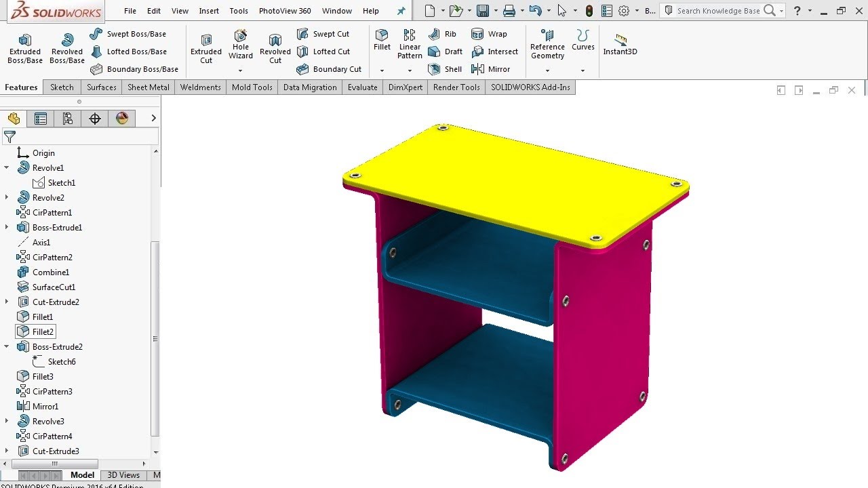Apply the Rib feature tool

pyautogui.click(x=442, y=34)
